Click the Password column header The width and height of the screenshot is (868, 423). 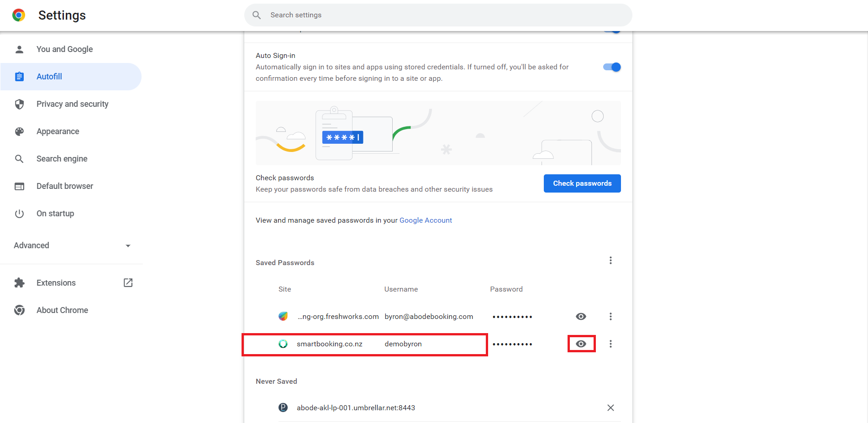coord(506,289)
